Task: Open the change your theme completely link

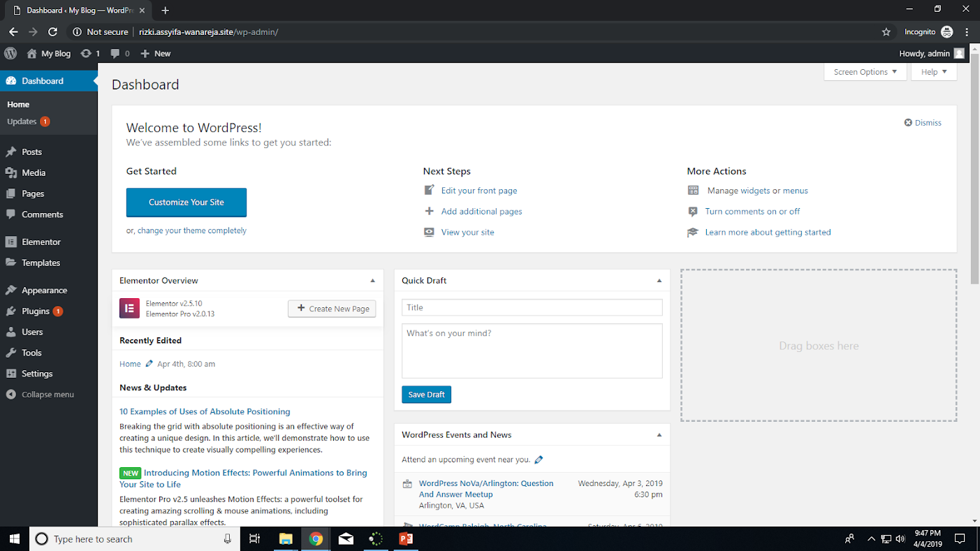Action: point(192,230)
